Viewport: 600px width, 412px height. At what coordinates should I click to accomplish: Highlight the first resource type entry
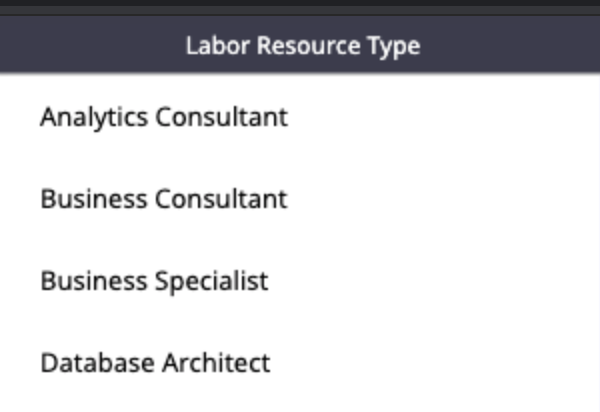pos(164,117)
